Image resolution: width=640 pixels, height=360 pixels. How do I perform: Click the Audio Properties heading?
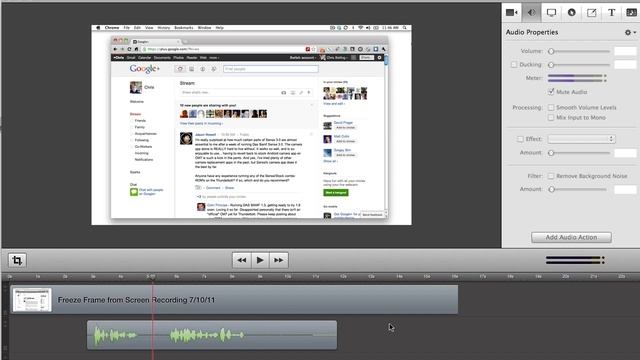click(x=532, y=32)
